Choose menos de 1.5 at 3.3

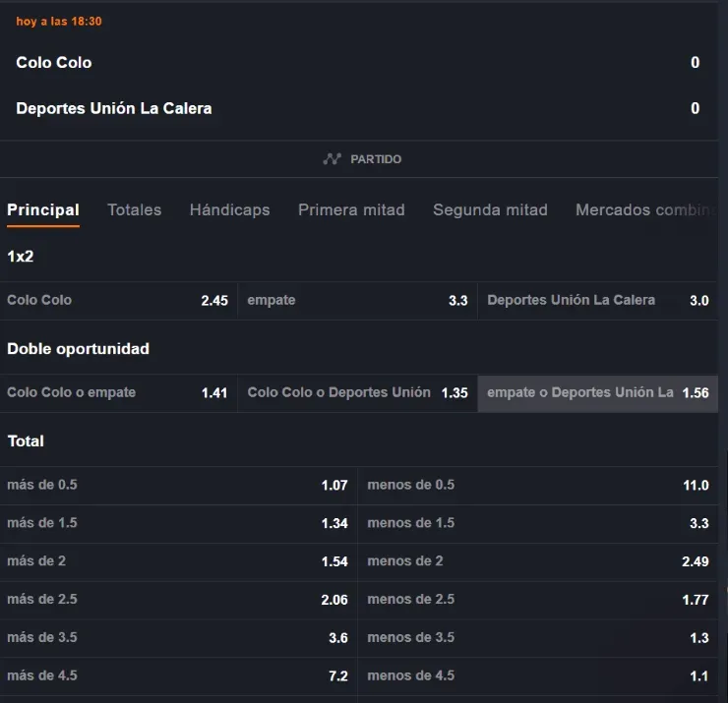(x=537, y=523)
